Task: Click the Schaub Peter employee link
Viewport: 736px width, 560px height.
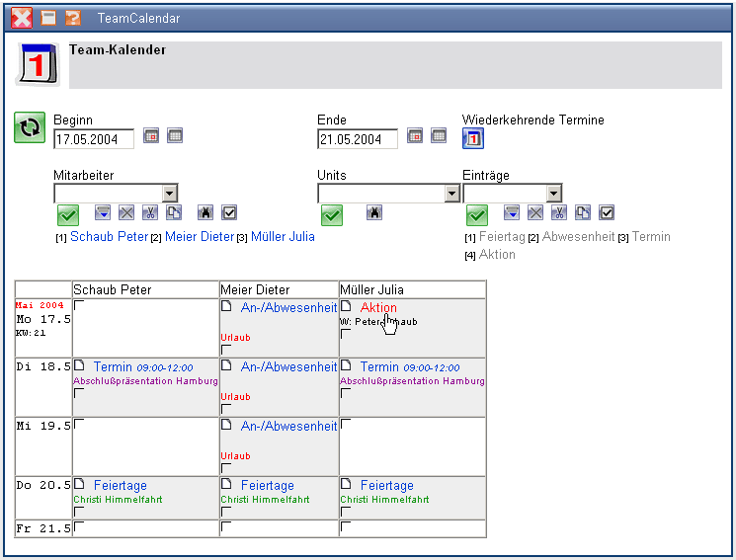Action: click(x=109, y=237)
